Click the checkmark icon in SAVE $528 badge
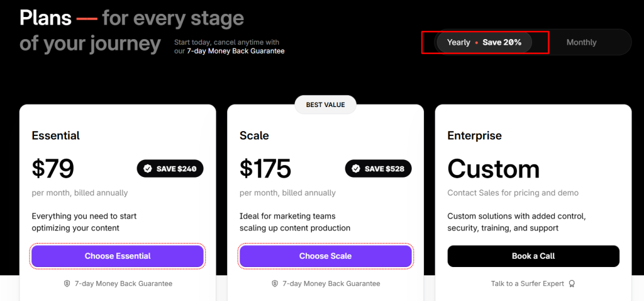The image size is (644, 301). coord(356,169)
